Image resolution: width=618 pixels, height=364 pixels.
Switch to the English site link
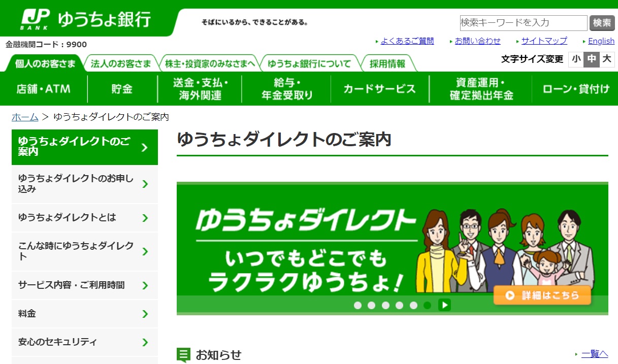point(601,41)
